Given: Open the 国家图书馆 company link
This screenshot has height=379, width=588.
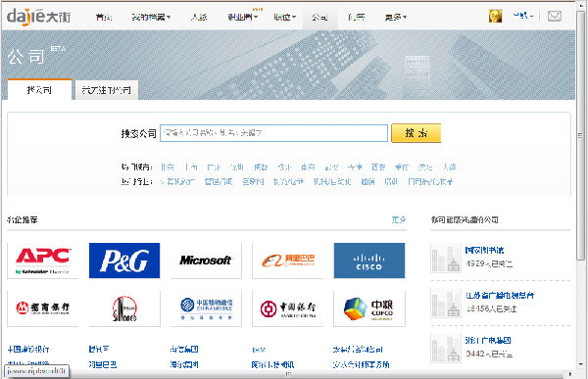Looking at the screenshot, I should click(484, 250).
